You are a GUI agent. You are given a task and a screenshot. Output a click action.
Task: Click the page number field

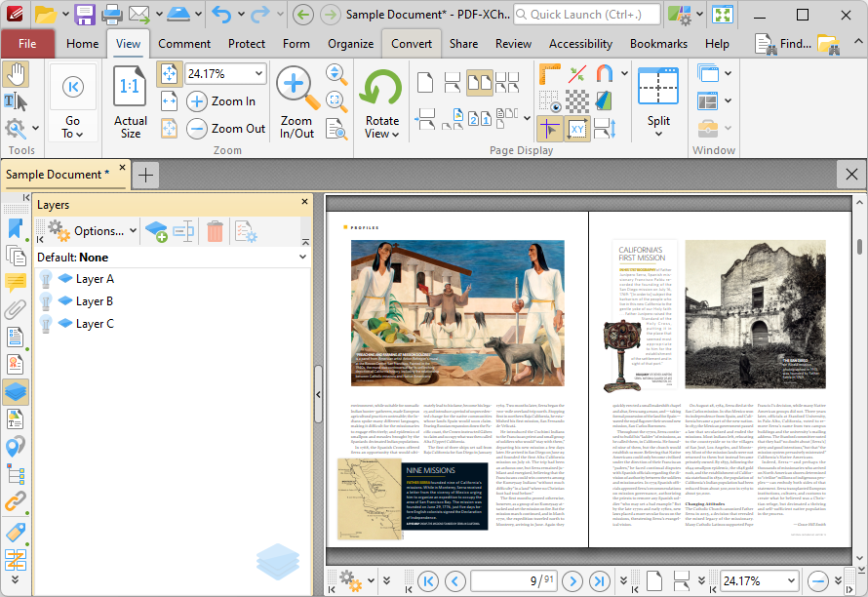(x=514, y=581)
